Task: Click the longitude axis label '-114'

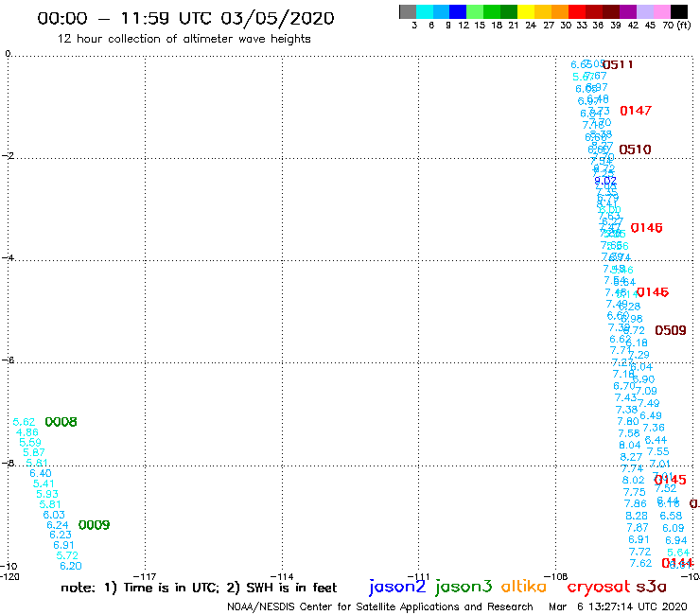Action: point(282,576)
